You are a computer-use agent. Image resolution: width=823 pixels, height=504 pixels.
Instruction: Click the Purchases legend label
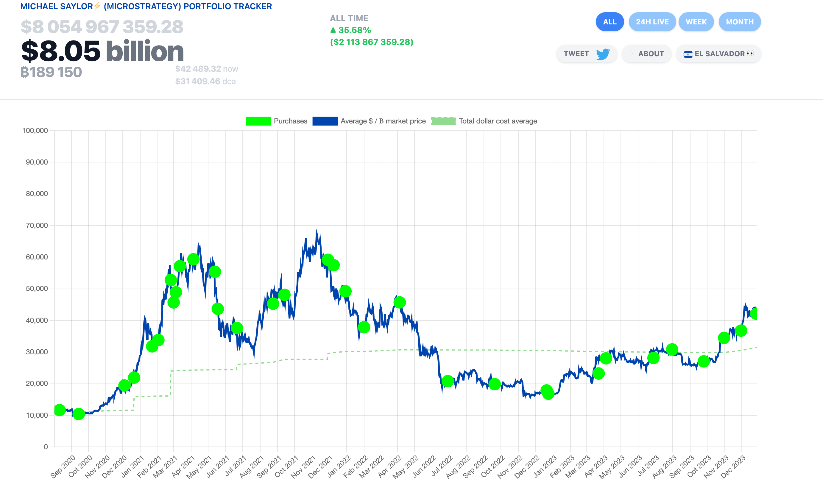click(x=290, y=121)
